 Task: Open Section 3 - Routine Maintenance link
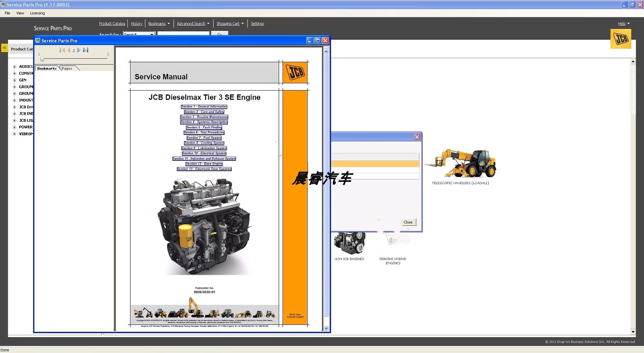204,117
